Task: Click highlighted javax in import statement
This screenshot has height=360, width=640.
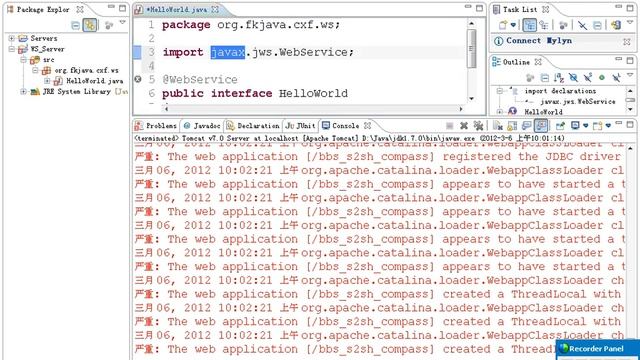Action: (228, 52)
